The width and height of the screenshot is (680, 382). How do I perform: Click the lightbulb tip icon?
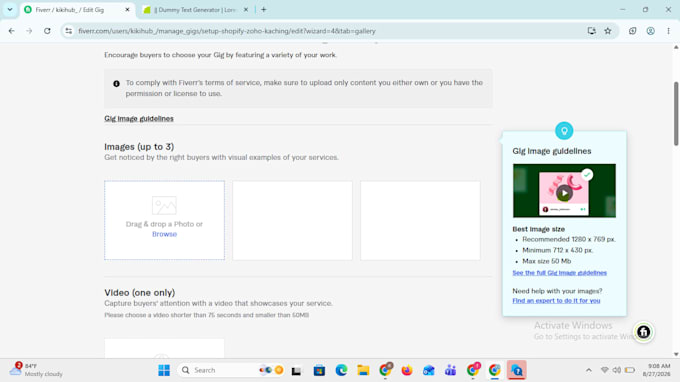(564, 131)
